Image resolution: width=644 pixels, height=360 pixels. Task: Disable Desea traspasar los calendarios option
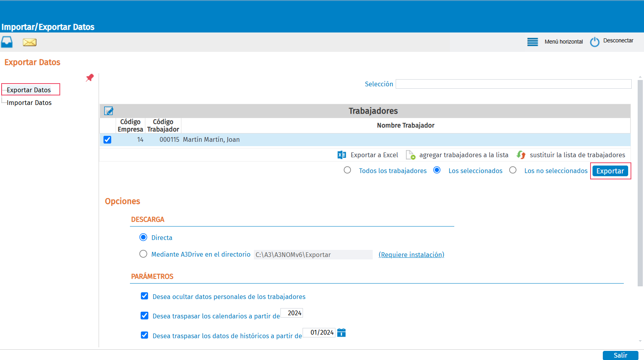144,315
